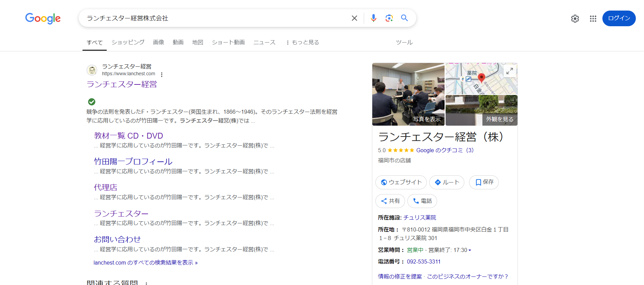
Task: Switch to the ショート動画 tab
Action: (x=228, y=42)
